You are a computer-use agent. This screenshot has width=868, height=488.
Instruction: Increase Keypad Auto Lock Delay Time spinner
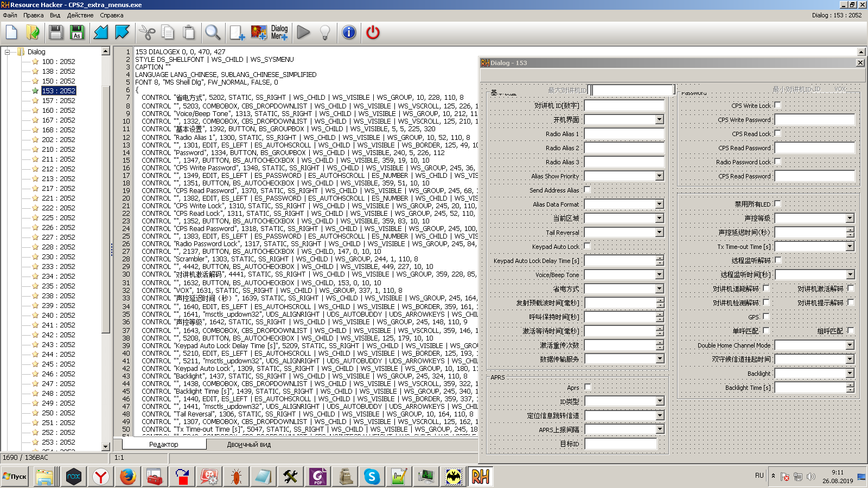[x=660, y=258]
